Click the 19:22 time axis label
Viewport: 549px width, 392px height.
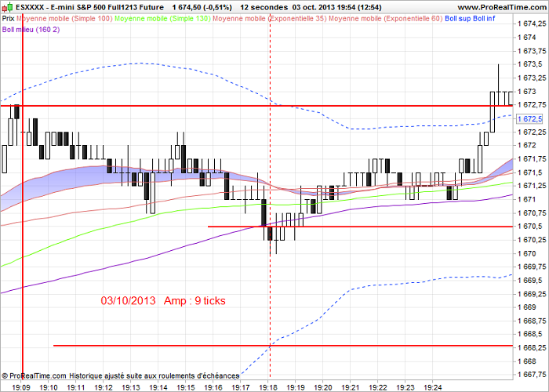pos(378,387)
